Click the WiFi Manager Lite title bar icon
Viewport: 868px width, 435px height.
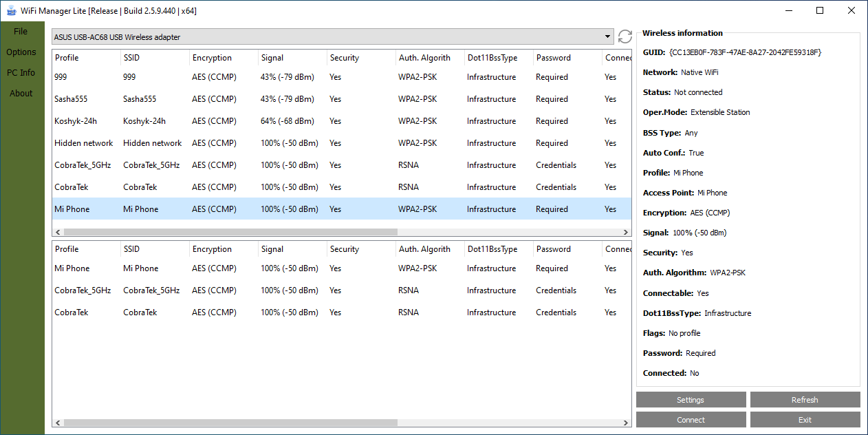pos(12,11)
